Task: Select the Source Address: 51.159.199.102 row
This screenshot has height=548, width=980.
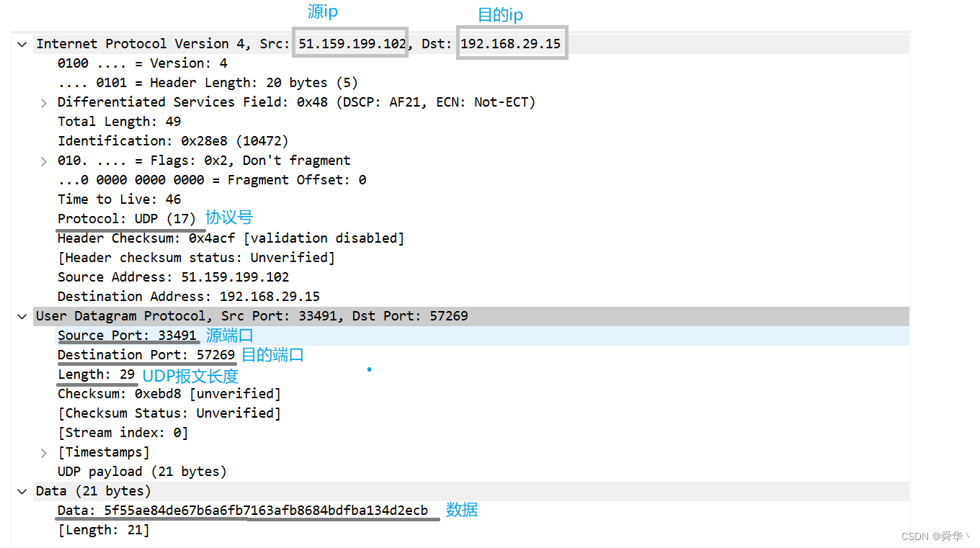Action: click(x=174, y=277)
